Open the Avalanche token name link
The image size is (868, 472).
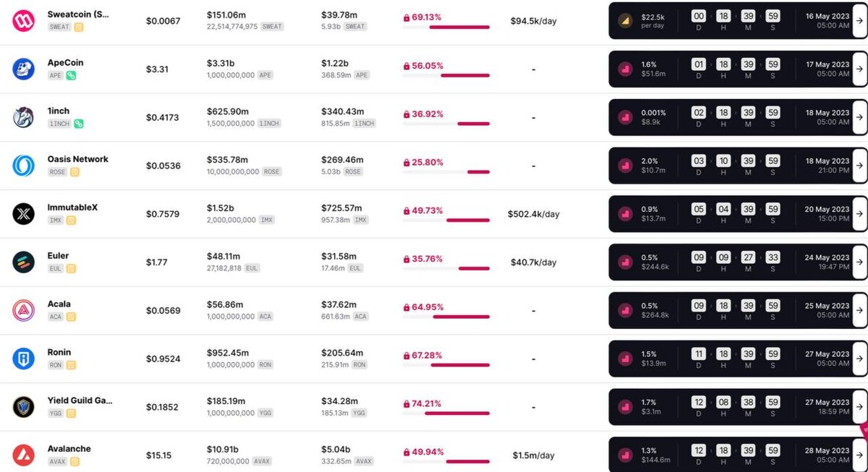(69, 449)
